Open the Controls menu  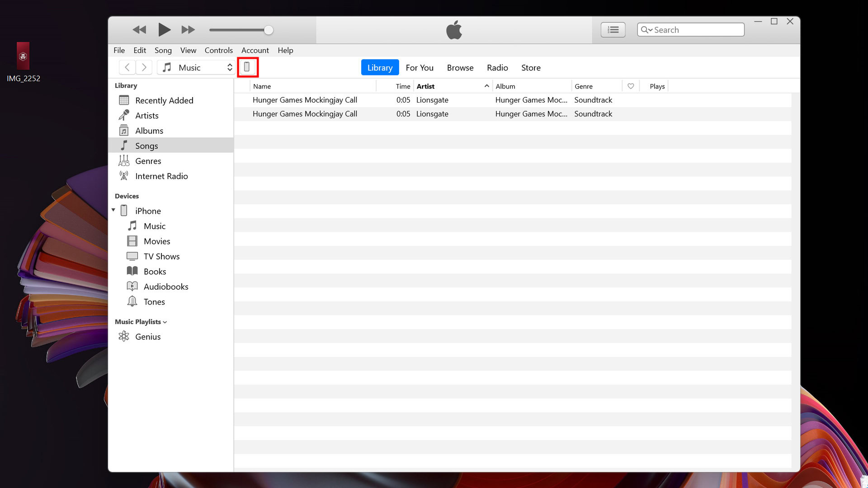[x=218, y=50]
